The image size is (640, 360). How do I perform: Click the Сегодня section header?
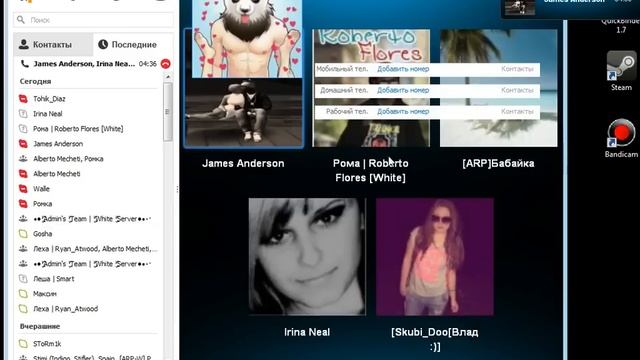(36, 81)
